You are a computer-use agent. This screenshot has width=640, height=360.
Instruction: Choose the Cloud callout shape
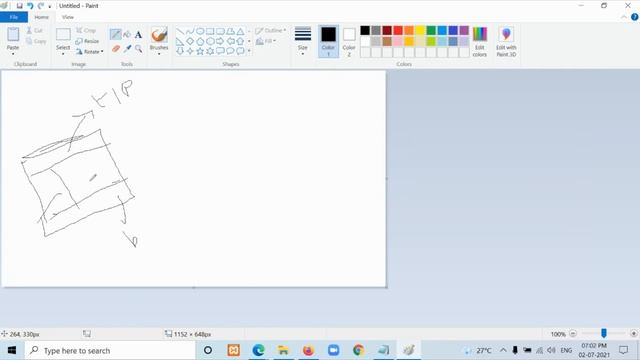coord(240,51)
